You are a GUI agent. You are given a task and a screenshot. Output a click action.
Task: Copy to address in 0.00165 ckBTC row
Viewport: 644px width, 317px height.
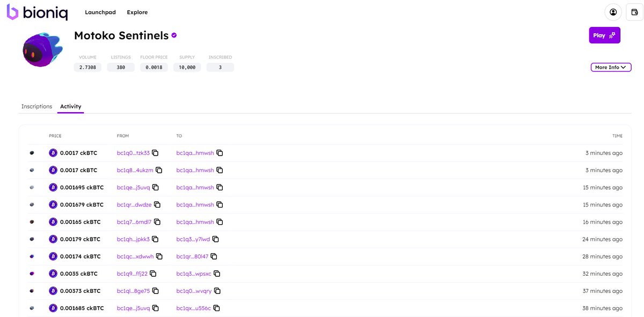coord(219,222)
